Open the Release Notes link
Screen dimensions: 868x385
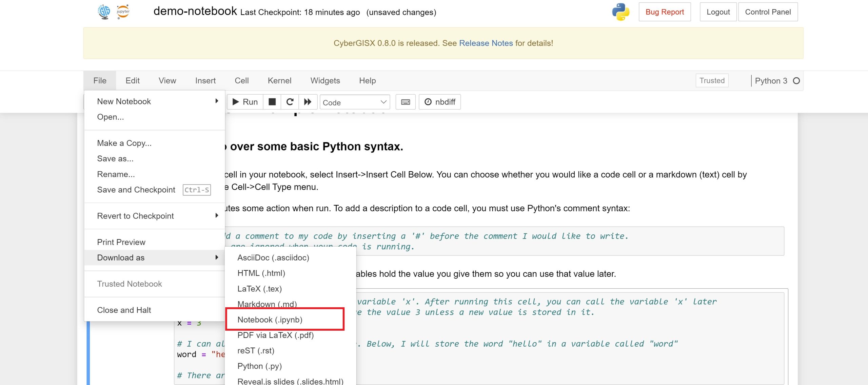coord(486,43)
